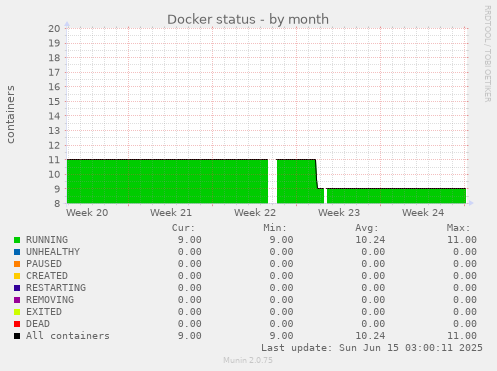Click the black All containers legend swatch
The image size is (497, 371).
[17, 336]
